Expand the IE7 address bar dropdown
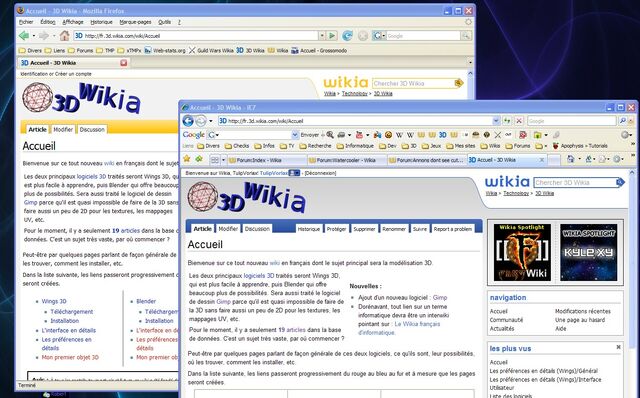 496,121
